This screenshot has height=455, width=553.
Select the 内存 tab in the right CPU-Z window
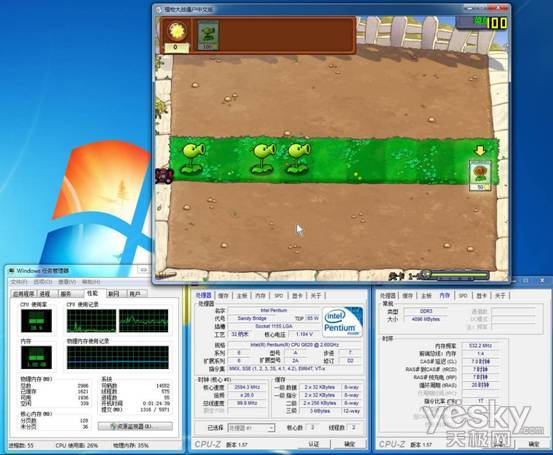(x=445, y=296)
